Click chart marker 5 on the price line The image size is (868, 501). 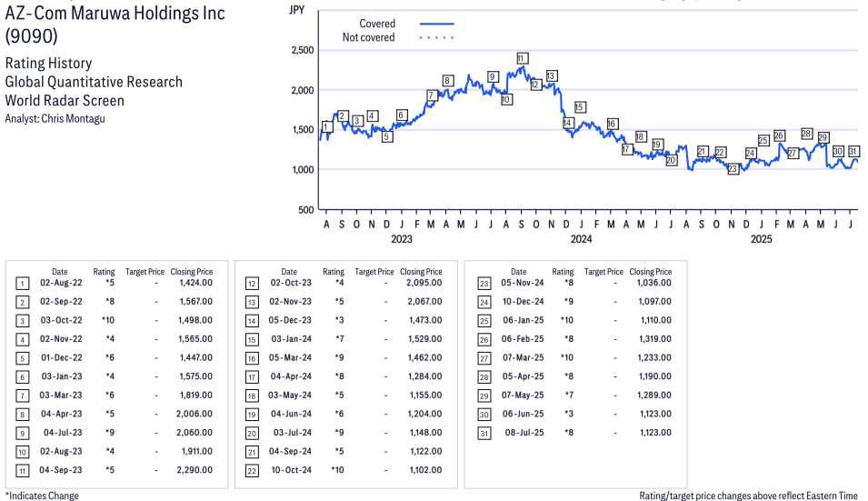pos(387,136)
